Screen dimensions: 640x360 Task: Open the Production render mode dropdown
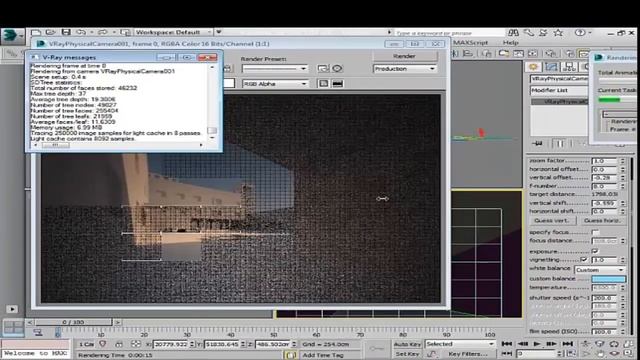click(404, 69)
